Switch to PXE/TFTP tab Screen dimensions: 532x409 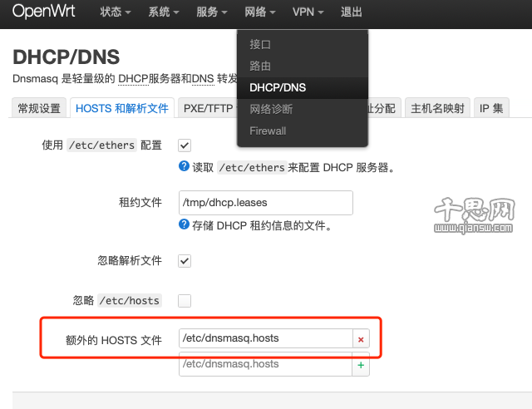pos(208,108)
